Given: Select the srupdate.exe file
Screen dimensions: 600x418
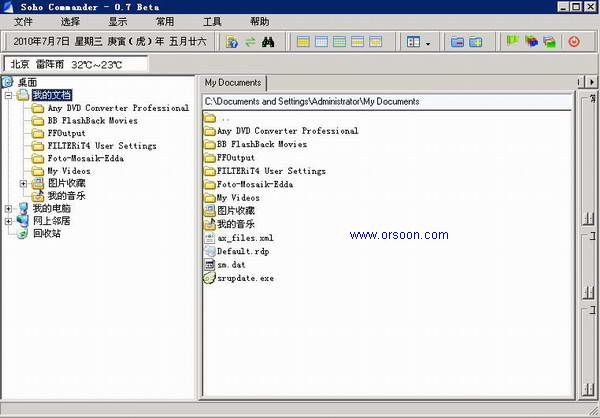Looking at the screenshot, I should tap(245, 277).
